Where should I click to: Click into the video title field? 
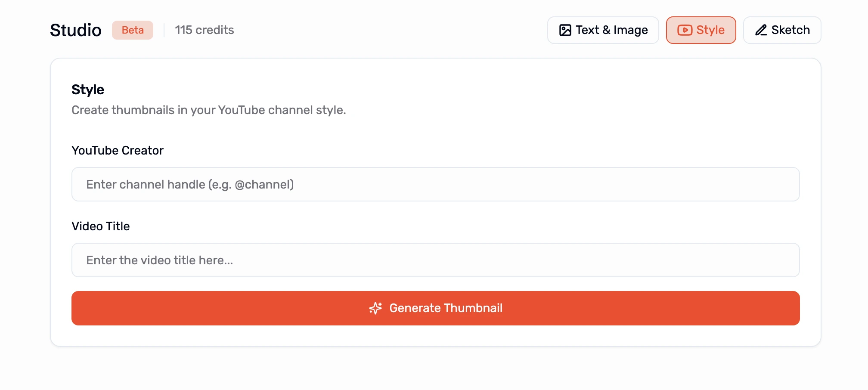[435, 260]
